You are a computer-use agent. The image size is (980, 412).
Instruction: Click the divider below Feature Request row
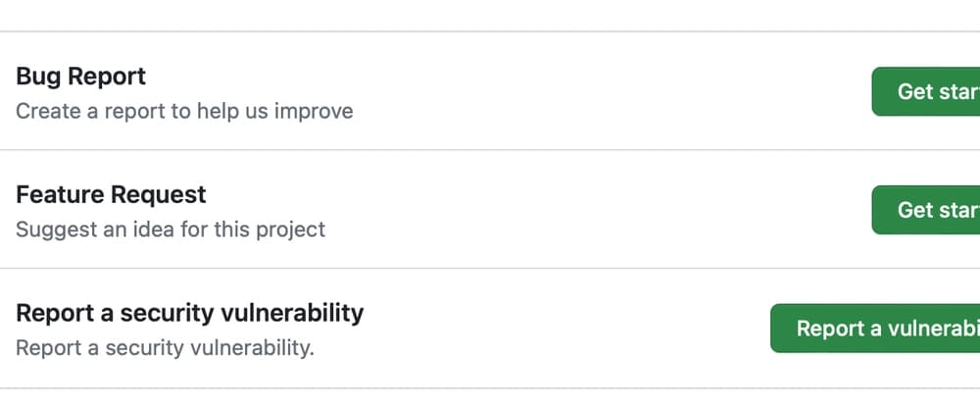coord(490,268)
